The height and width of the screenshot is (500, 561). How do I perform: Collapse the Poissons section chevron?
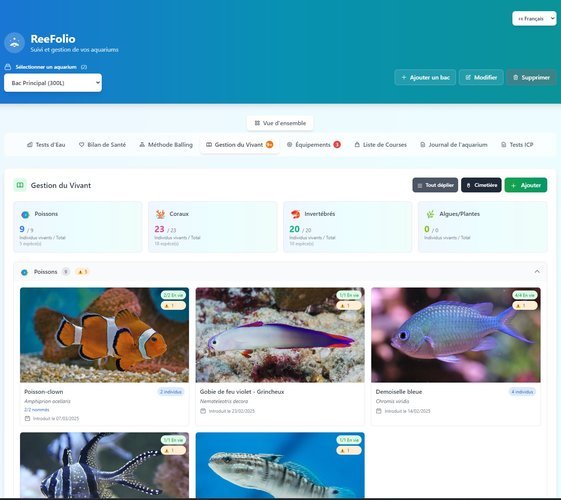point(537,271)
